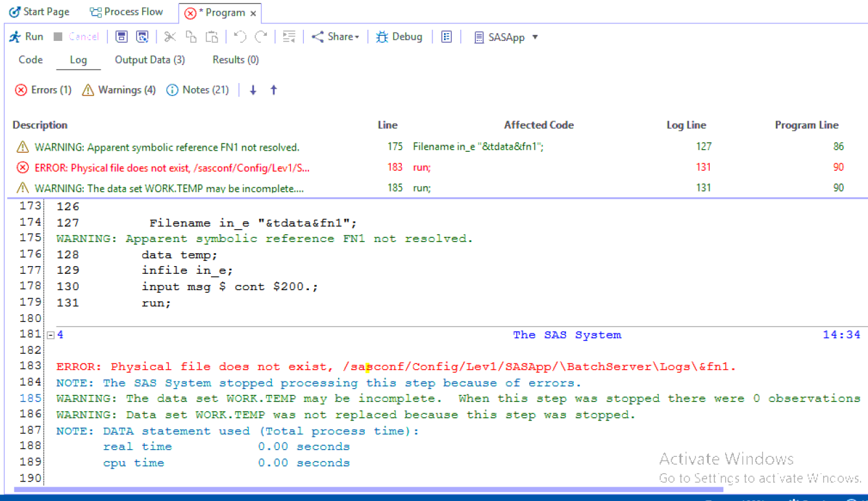The height and width of the screenshot is (501, 868).
Task: Toggle the Notes (21) filter
Action: 198,90
